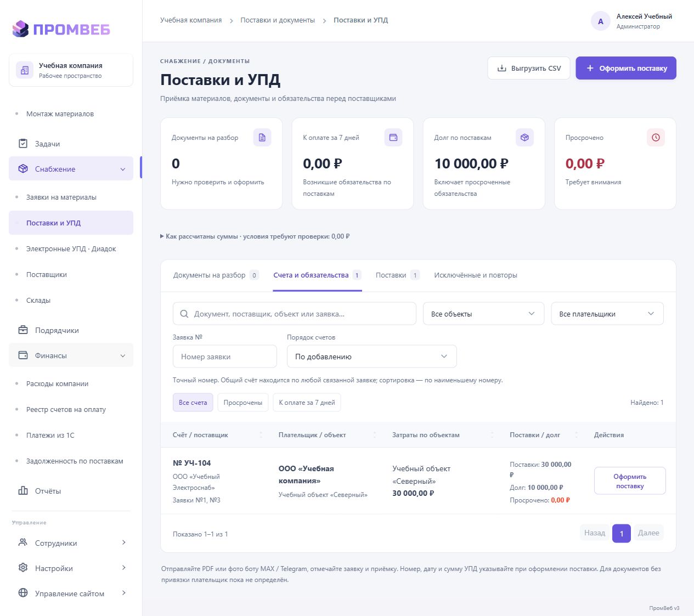Click the Выгрузить CSV button
The image size is (694, 616).
click(x=529, y=69)
